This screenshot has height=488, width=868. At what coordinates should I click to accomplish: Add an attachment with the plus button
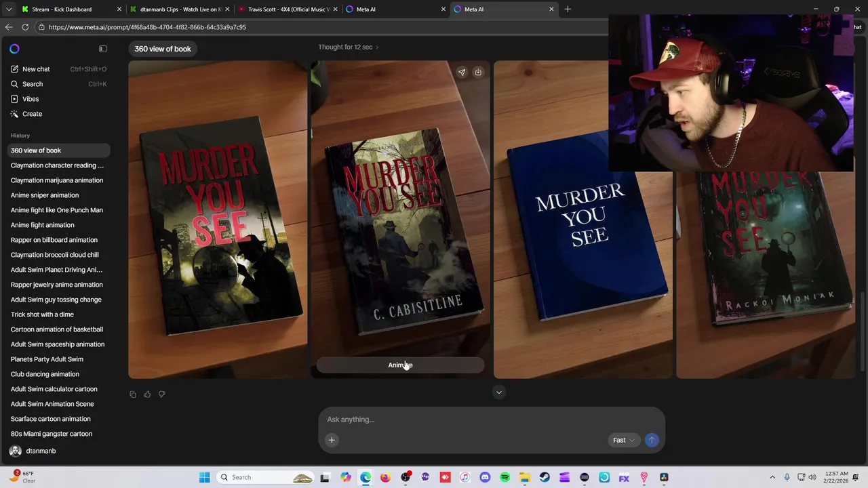tap(332, 440)
